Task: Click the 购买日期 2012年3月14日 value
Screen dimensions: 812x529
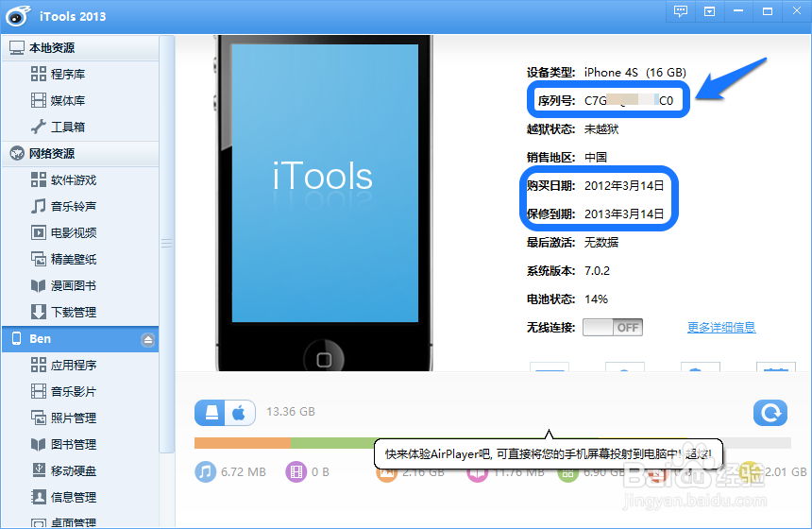Action: pyautogui.click(x=624, y=185)
